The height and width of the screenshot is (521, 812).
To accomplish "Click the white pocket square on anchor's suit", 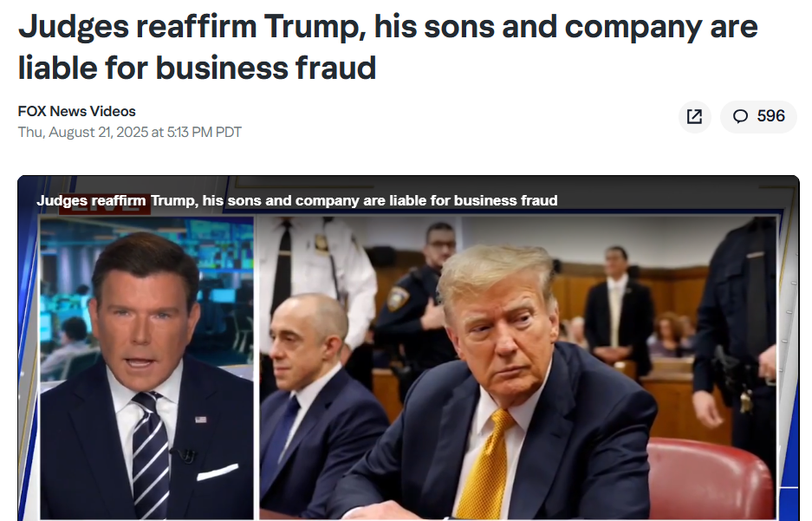I will point(216,472).
